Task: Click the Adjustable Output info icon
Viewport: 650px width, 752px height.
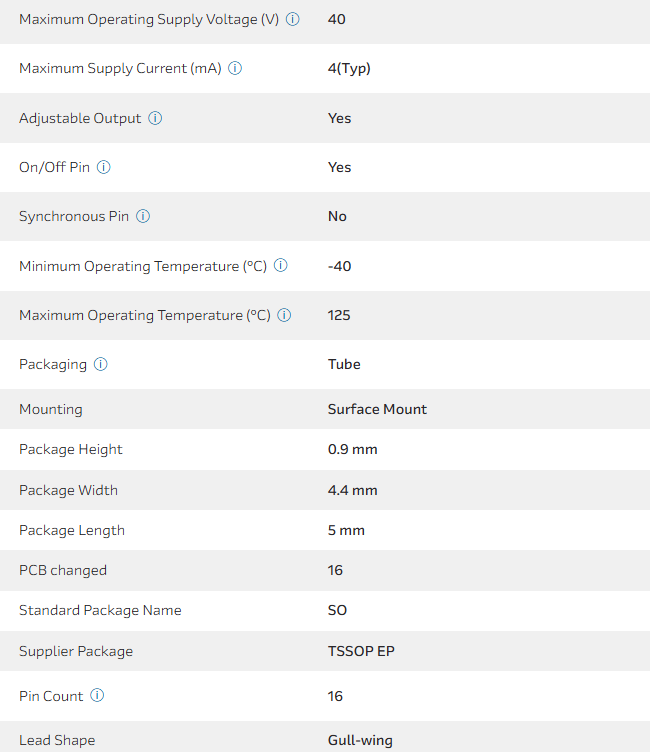Action: tap(155, 118)
